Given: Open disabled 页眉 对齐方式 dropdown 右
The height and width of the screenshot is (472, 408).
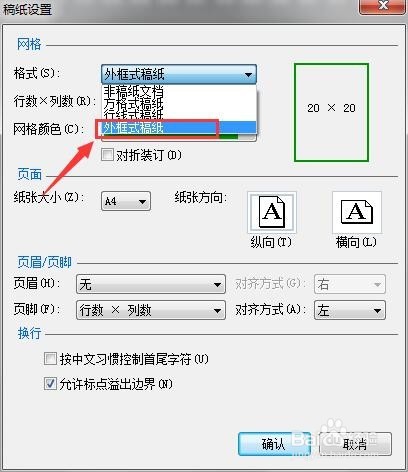Looking at the screenshot, I should point(350,284).
